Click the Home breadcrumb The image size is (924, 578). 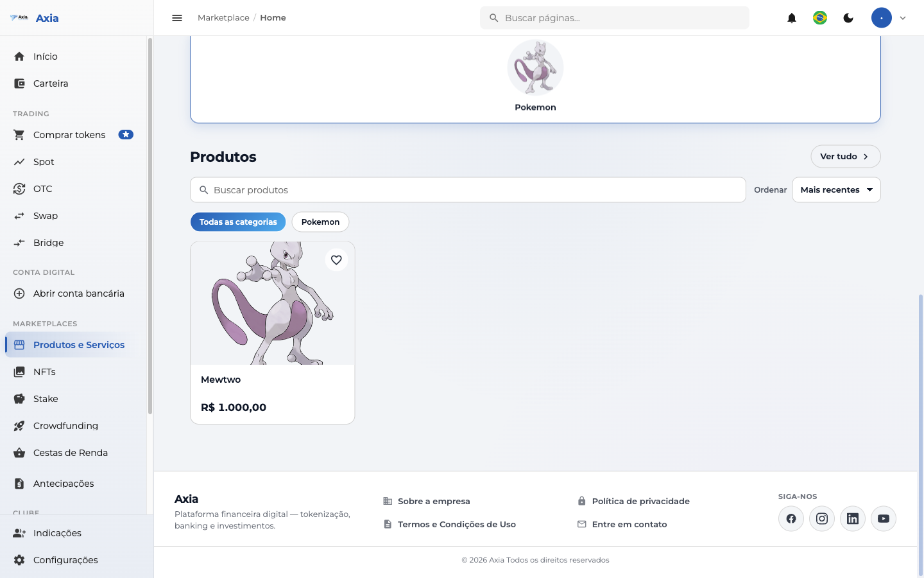click(x=273, y=18)
